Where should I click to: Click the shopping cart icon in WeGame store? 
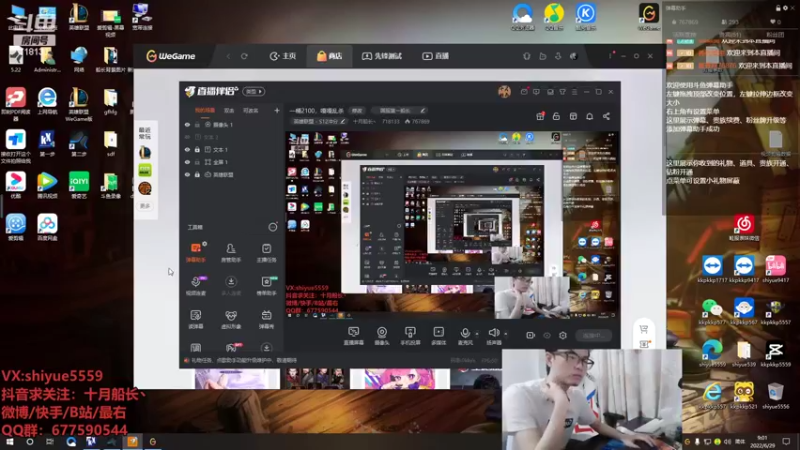click(644, 329)
